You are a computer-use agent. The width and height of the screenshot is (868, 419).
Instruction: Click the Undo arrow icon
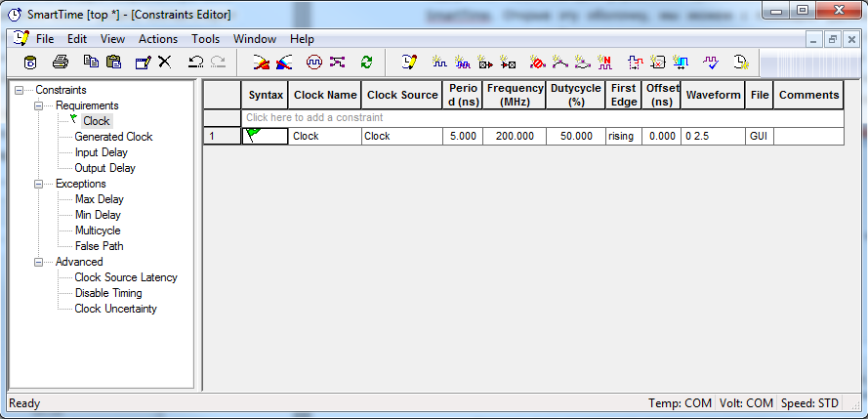click(195, 62)
